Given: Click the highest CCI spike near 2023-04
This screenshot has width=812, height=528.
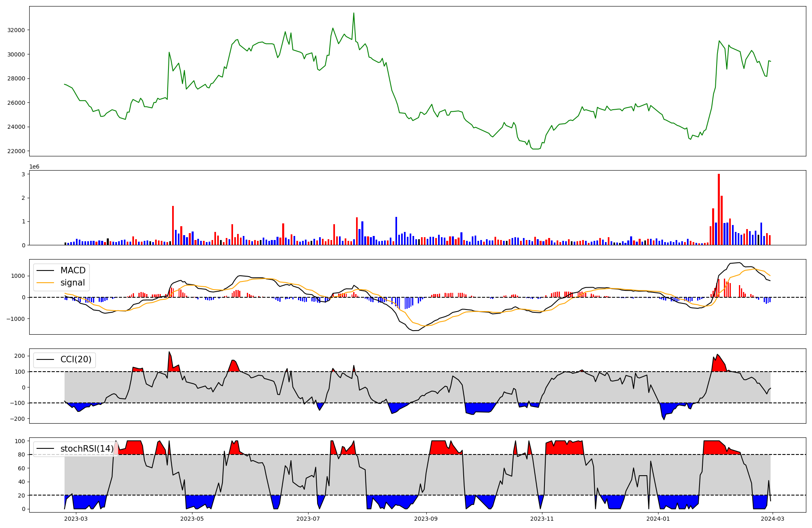Looking at the screenshot, I should tap(169, 352).
